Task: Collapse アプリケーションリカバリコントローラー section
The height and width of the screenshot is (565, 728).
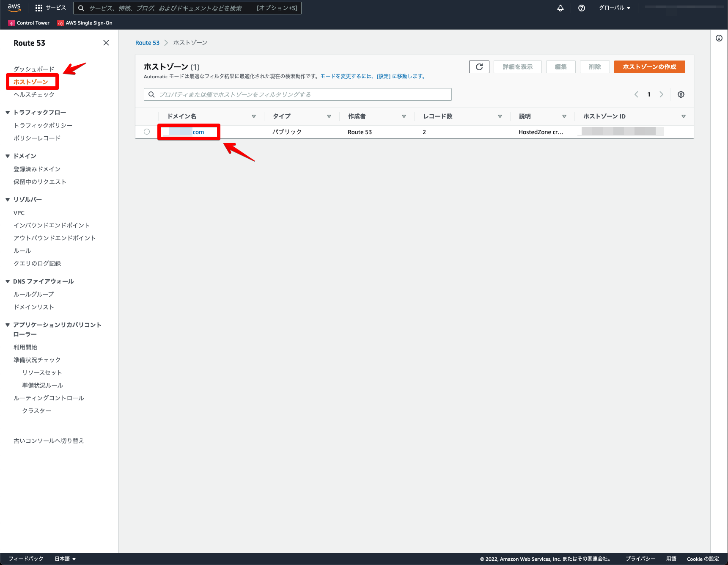Action: coord(8,325)
